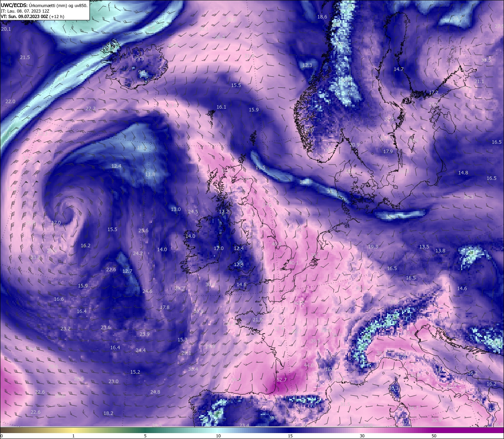504x439 pixels.
Task: Click the 16.1 value near the Faroe Islands
Action: coord(221,107)
